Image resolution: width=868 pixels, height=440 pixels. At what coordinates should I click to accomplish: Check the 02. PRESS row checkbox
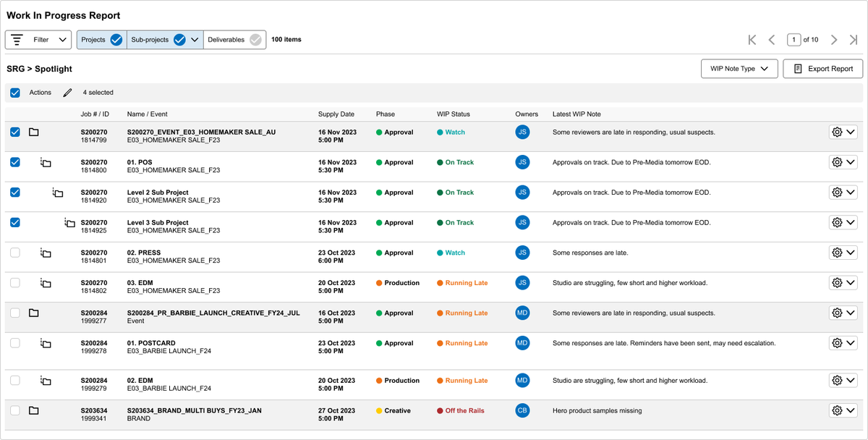click(15, 253)
